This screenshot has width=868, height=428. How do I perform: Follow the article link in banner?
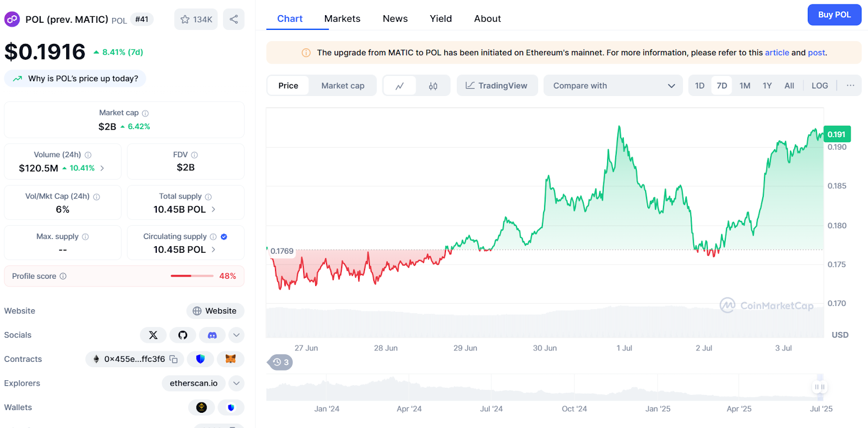coord(777,53)
